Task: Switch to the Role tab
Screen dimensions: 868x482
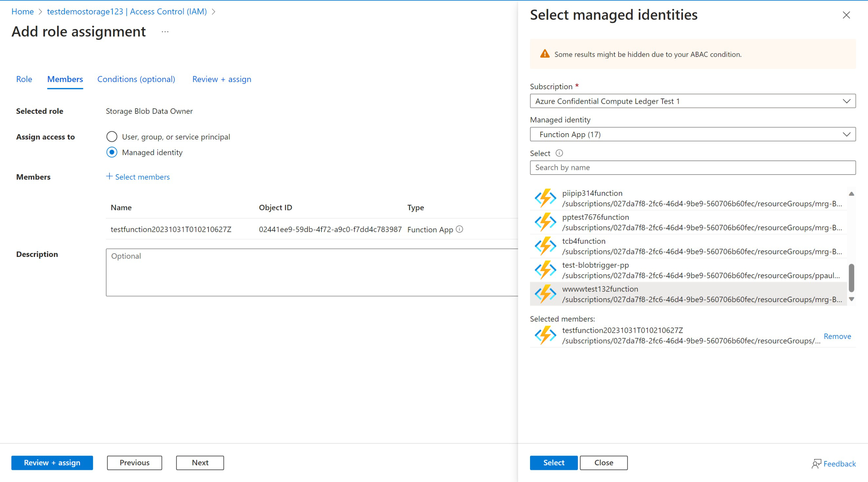Action: point(23,78)
